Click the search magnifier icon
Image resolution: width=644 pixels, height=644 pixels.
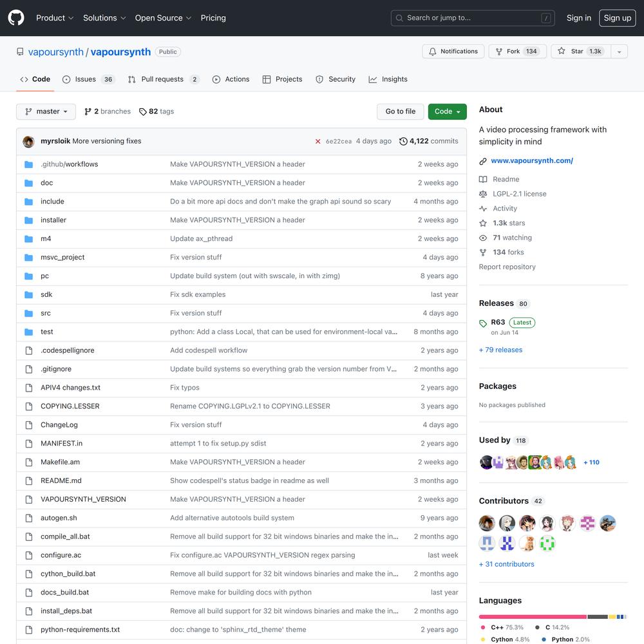click(x=399, y=18)
